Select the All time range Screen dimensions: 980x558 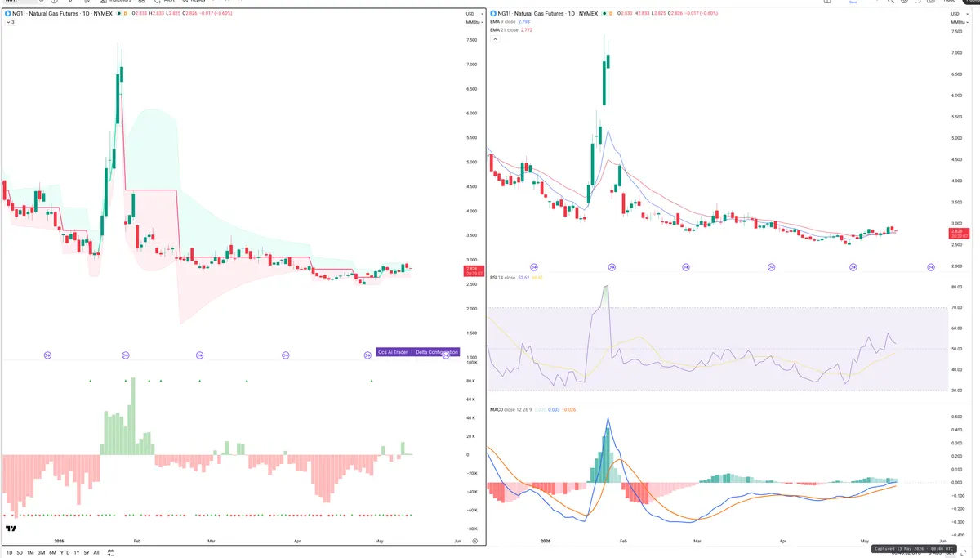tap(96, 553)
